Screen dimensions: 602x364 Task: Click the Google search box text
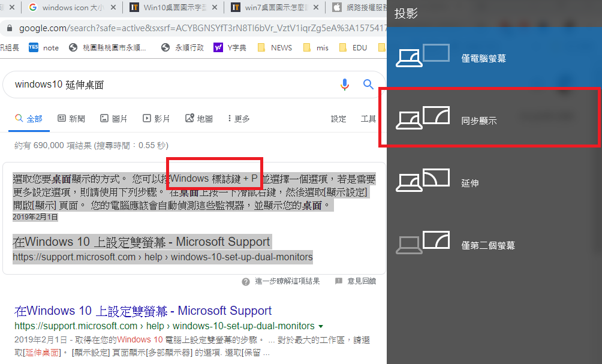[x=59, y=85]
